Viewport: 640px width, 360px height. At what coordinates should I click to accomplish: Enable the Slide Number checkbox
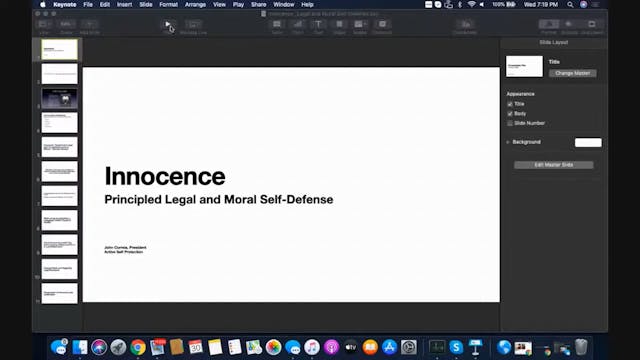pos(510,123)
